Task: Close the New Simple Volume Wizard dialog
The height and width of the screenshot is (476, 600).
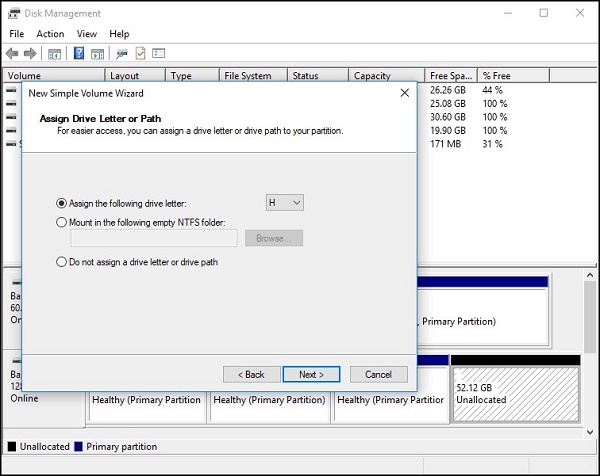Action: pyautogui.click(x=404, y=93)
